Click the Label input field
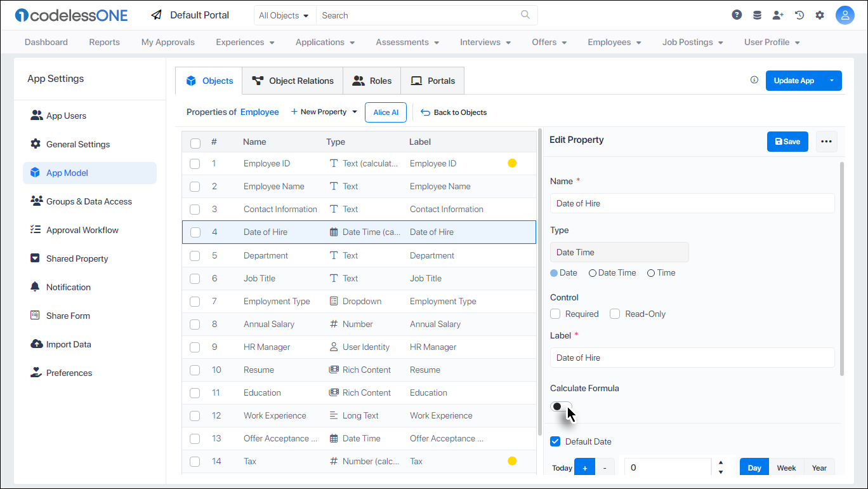This screenshot has height=489, width=868. [692, 358]
